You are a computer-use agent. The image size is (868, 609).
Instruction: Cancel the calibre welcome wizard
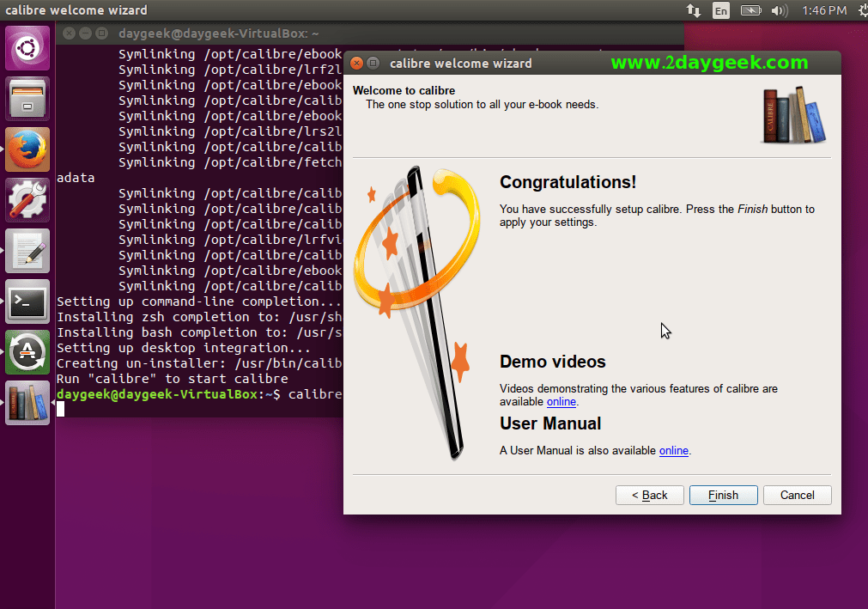click(x=797, y=495)
